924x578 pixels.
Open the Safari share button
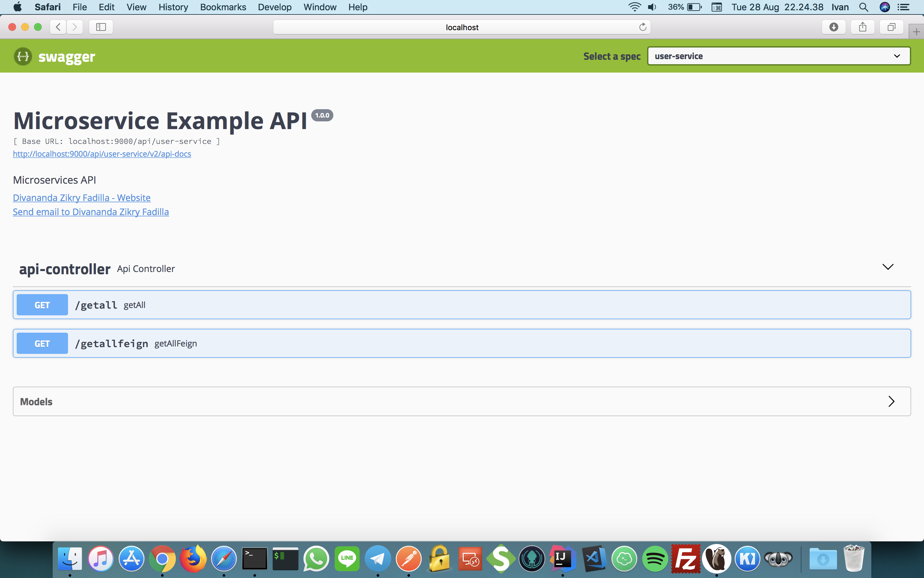[x=862, y=27]
